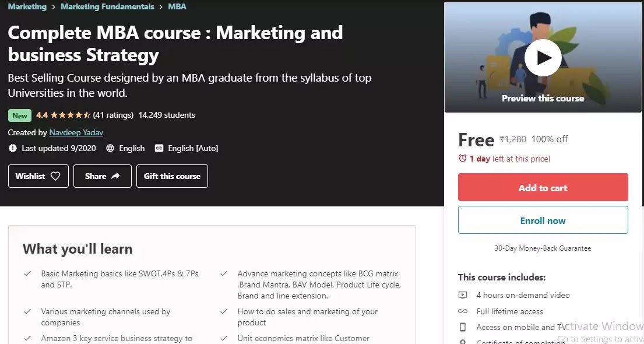Select the MBA breadcrumb category
The height and width of the screenshot is (344, 644).
177,6
